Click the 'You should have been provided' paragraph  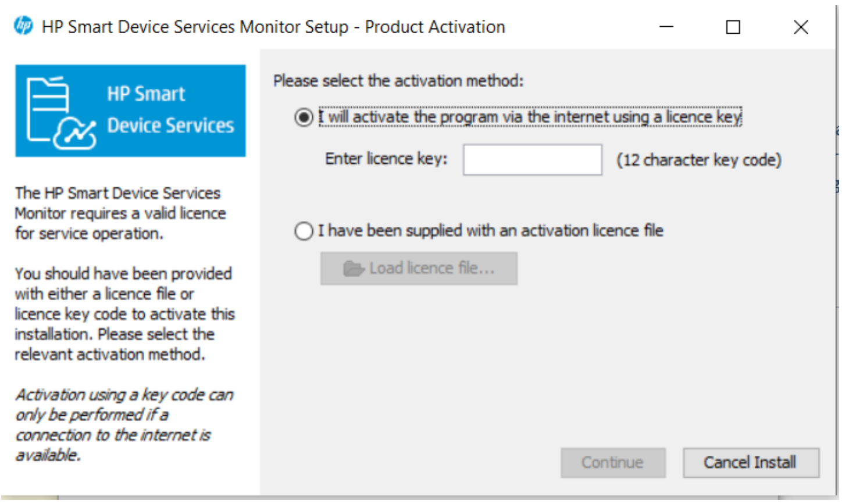point(124,314)
